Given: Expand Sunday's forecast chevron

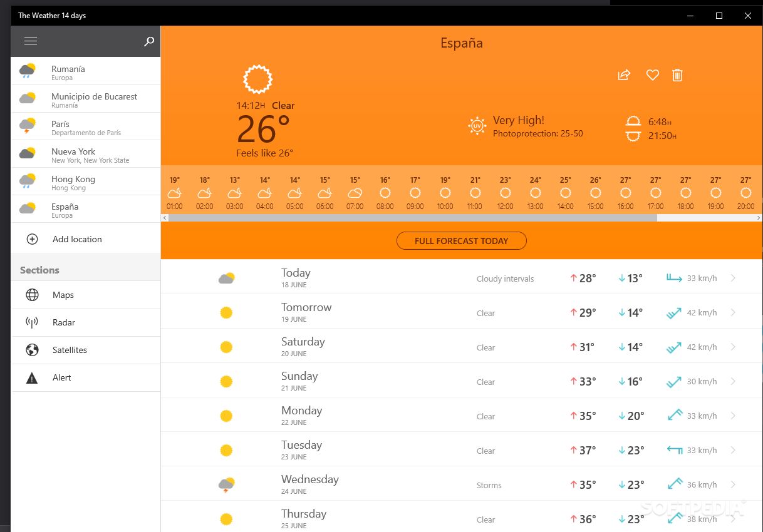Looking at the screenshot, I should [733, 381].
